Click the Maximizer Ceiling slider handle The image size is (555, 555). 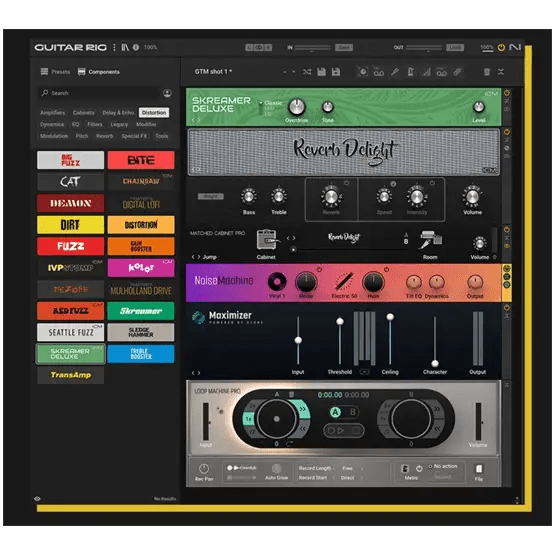coord(390,317)
